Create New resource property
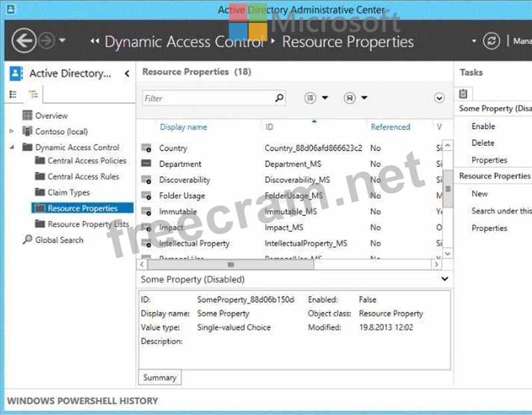 click(x=479, y=194)
